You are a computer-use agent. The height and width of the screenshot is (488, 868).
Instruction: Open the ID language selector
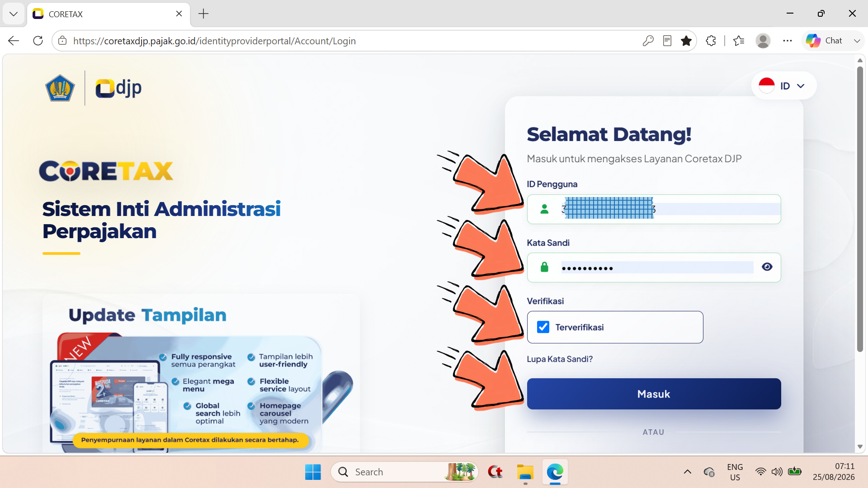pyautogui.click(x=784, y=86)
